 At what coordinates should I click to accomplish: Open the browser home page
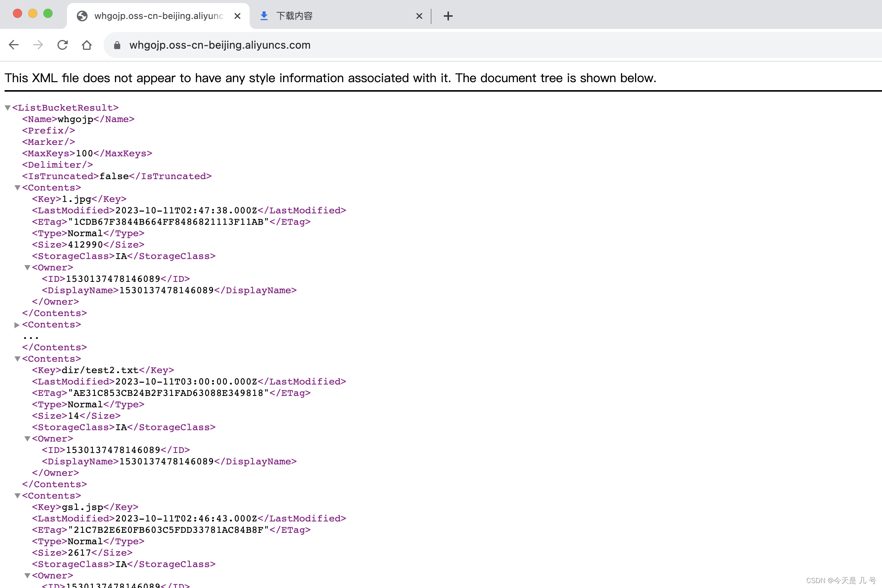coord(87,45)
